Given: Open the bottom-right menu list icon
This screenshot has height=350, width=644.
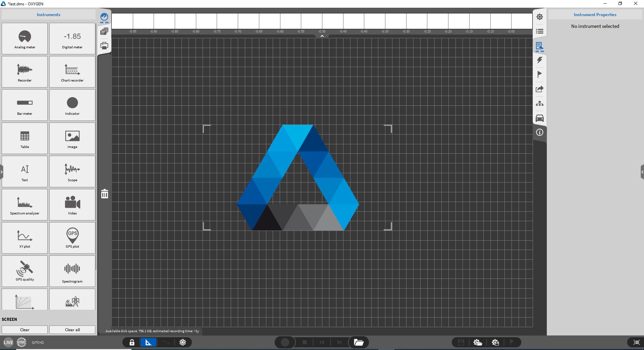Looking at the screenshot, I should pos(636,342).
